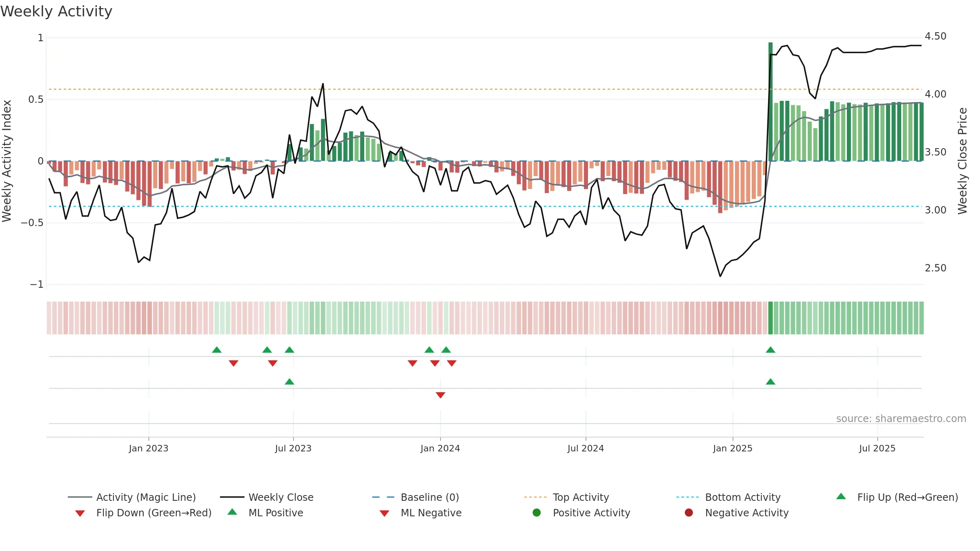Click the Jul 2024 axis label
980x551 pixels.
586,448
